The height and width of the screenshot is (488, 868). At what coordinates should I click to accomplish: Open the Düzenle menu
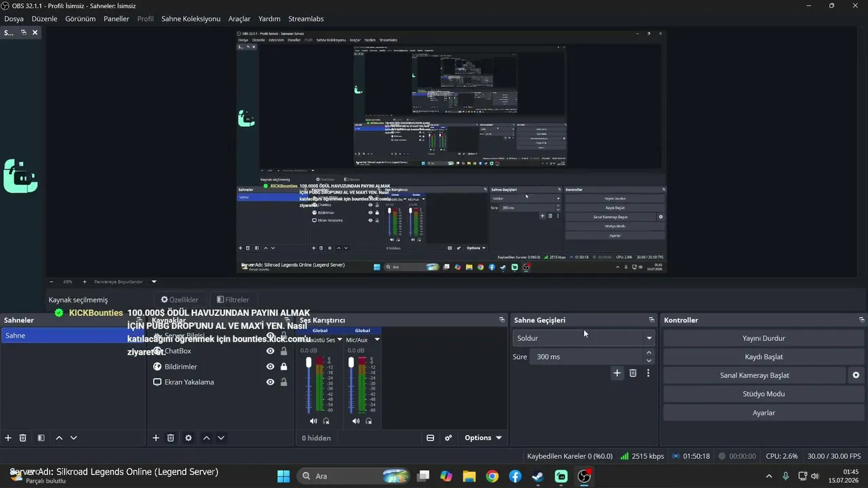[x=45, y=19]
